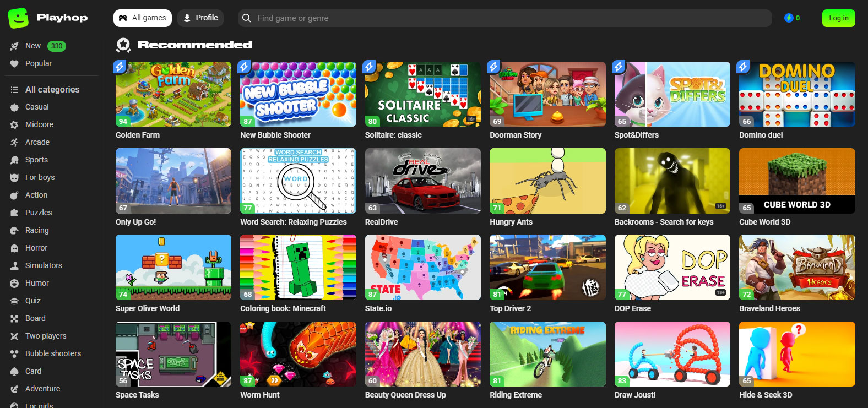Viewport: 868px width, 408px height.
Task: Open the RealDrive game thumbnail
Action: (x=423, y=181)
